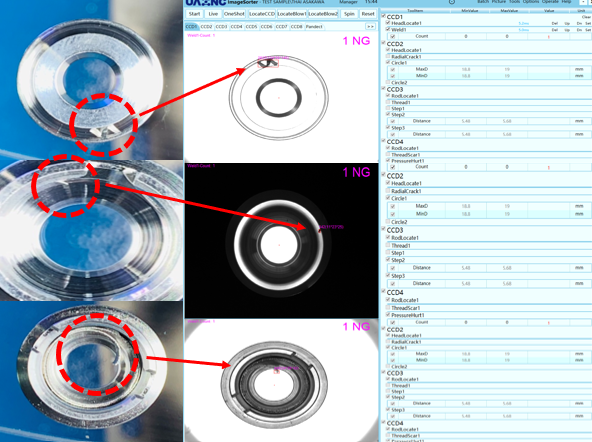Switch to the Pandect tab
The width and height of the screenshot is (592, 442).
314,27
